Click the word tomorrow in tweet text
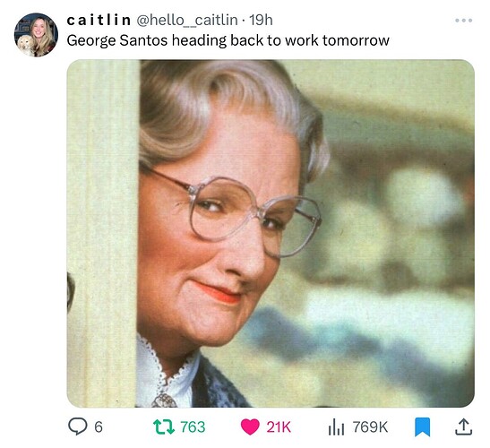490x448 pixels. coord(356,40)
